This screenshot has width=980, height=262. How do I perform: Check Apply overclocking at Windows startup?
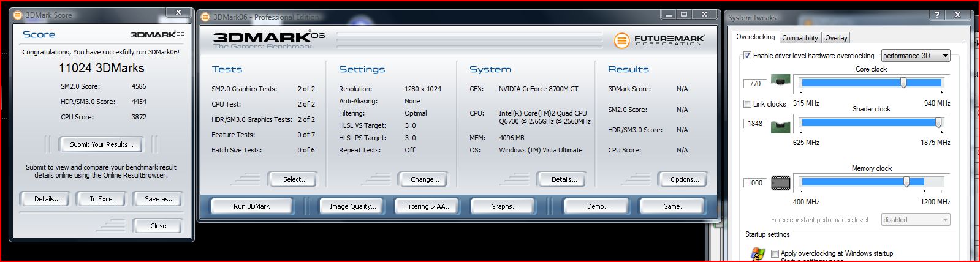click(775, 253)
